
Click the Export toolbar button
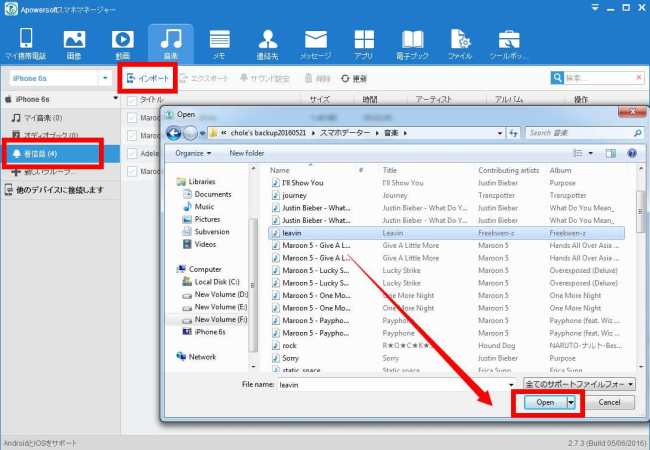[204, 78]
